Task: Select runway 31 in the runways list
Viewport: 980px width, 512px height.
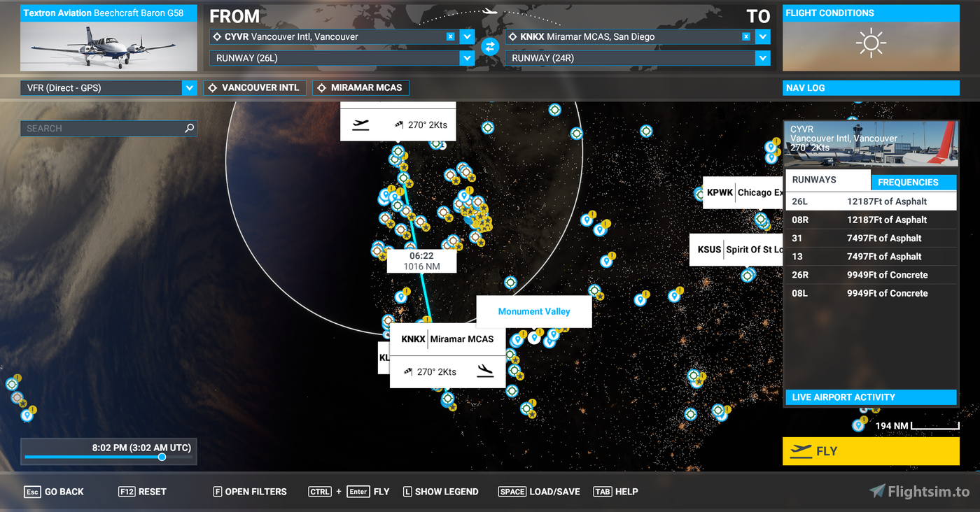Action: [871, 239]
